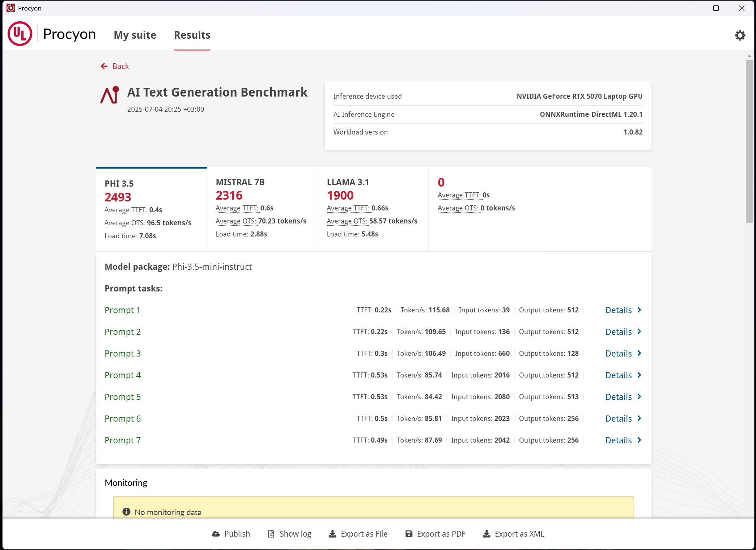Image resolution: width=756 pixels, height=550 pixels.
Task: Click Load time 5.48s under LLAMA 3.1
Action: (352, 234)
